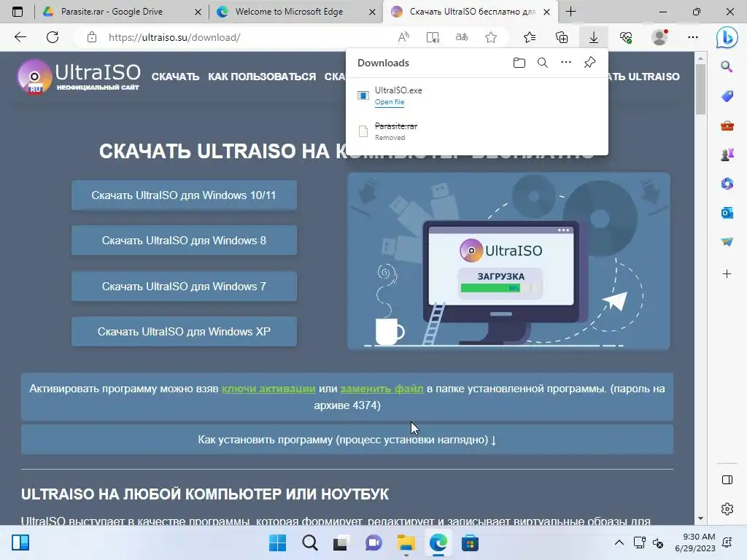The height and width of the screenshot is (560, 747).
Task: Search downloads in Downloads panel
Action: 542,63
